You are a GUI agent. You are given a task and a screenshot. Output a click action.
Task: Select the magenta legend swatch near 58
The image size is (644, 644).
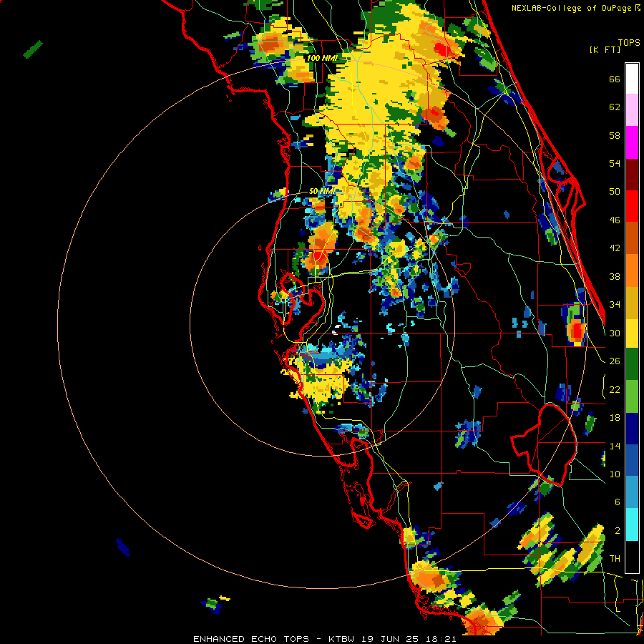coord(632,142)
